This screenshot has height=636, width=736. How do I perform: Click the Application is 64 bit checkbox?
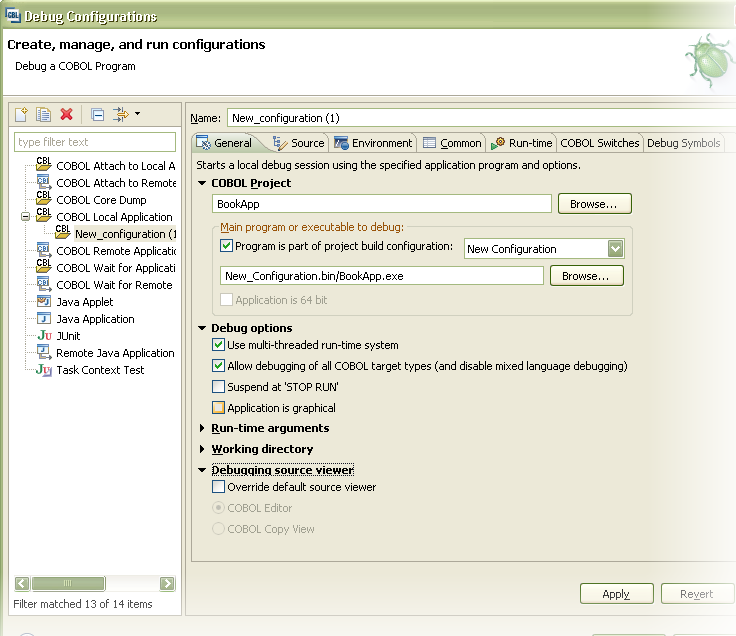(x=226, y=299)
